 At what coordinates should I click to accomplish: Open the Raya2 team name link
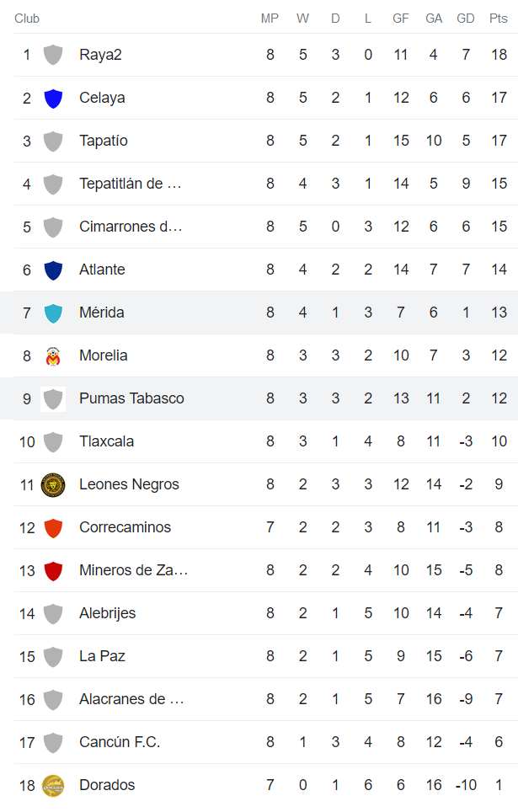[x=101, y=55]
